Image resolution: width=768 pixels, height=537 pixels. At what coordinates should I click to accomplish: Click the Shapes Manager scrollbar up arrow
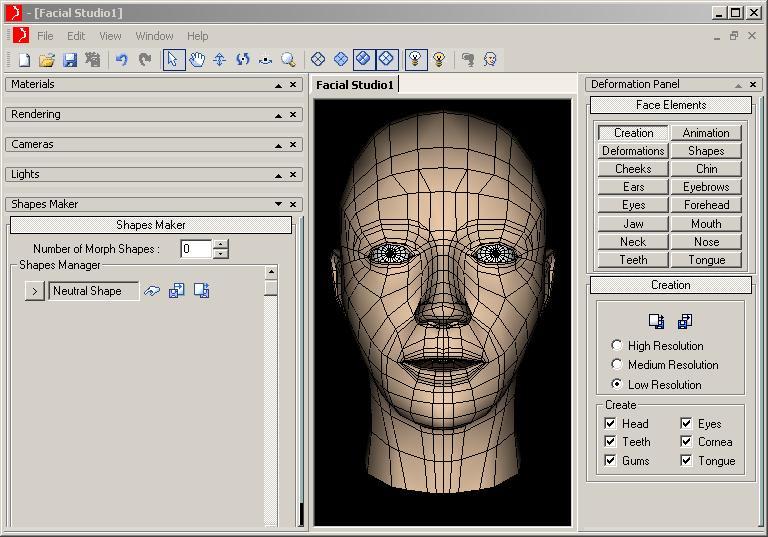tap(271, 272)
